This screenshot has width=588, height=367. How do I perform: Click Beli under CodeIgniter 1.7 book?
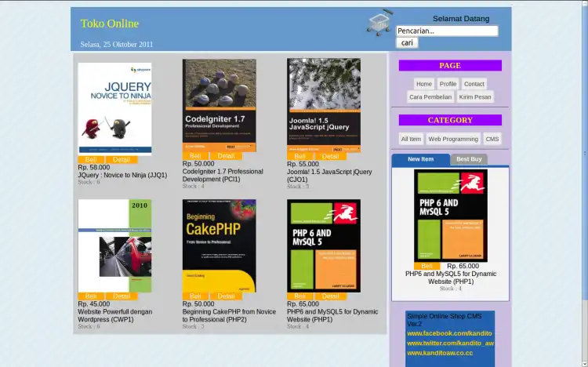[195, 156]
